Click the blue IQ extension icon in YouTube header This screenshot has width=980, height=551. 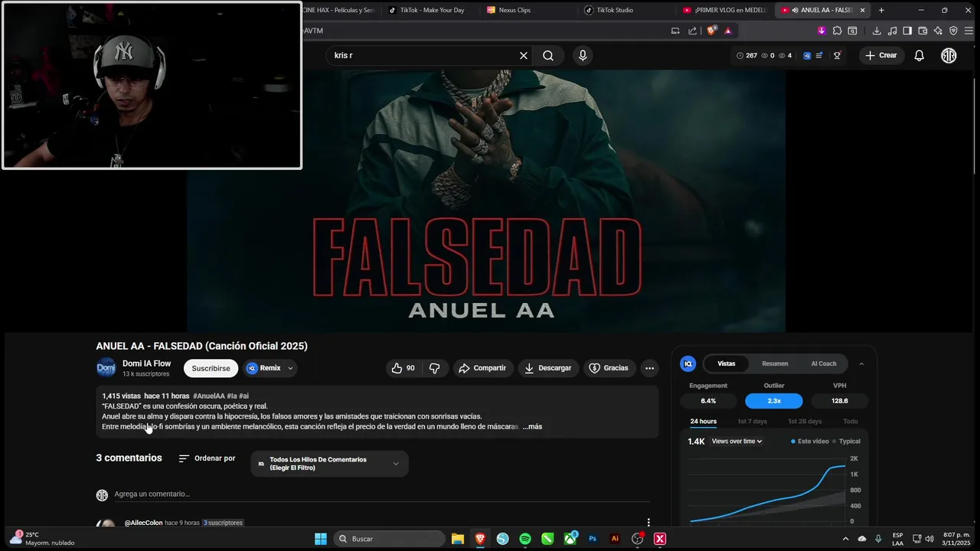pyautogui.click(x=807, y=55)
